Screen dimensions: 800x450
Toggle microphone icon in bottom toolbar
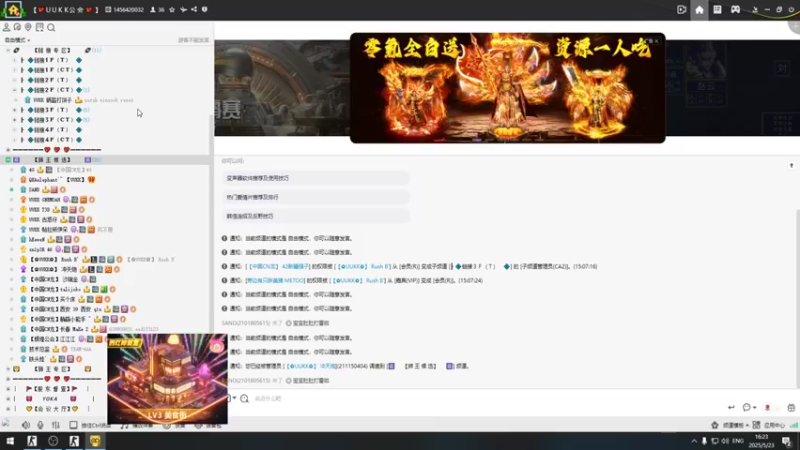pos(40,424)
